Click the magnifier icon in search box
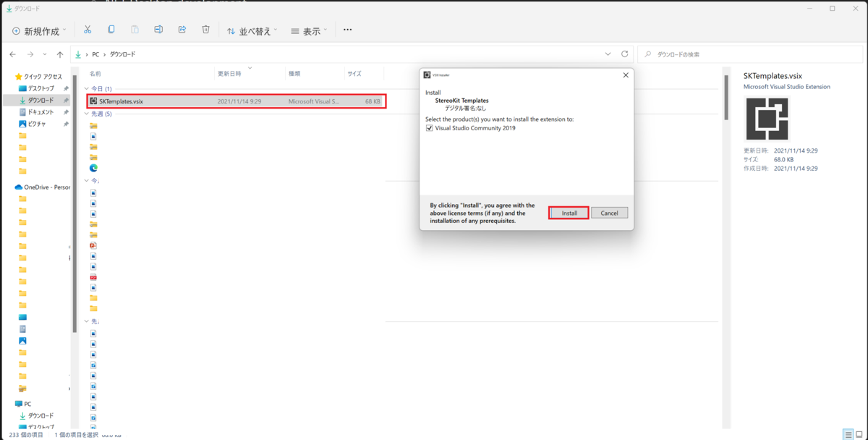 coord(647,54)
